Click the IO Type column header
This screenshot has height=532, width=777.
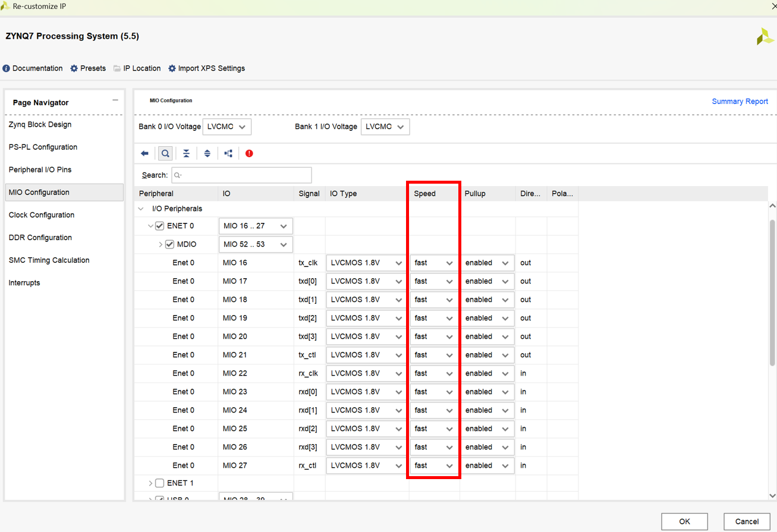(x=367, y=194)
